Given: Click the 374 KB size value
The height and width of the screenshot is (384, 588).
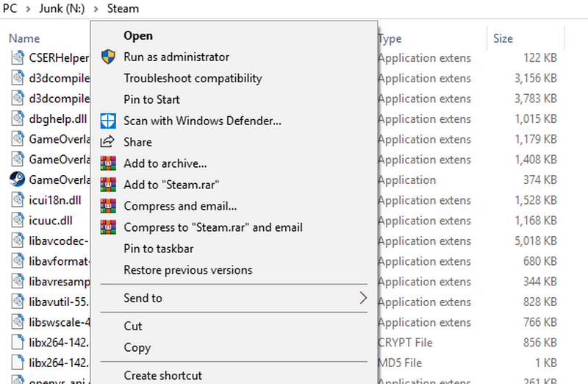Looking at the screenshot, I should [540, 179].
